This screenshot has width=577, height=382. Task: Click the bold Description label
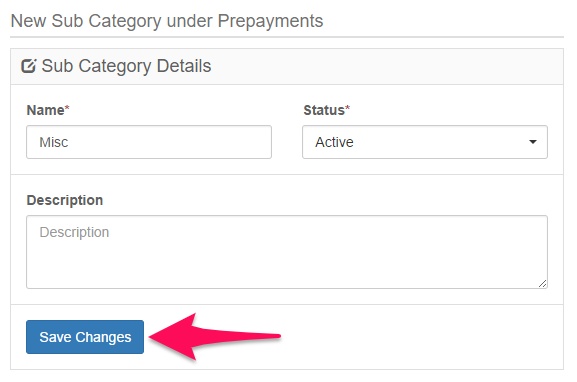[65, 200]
